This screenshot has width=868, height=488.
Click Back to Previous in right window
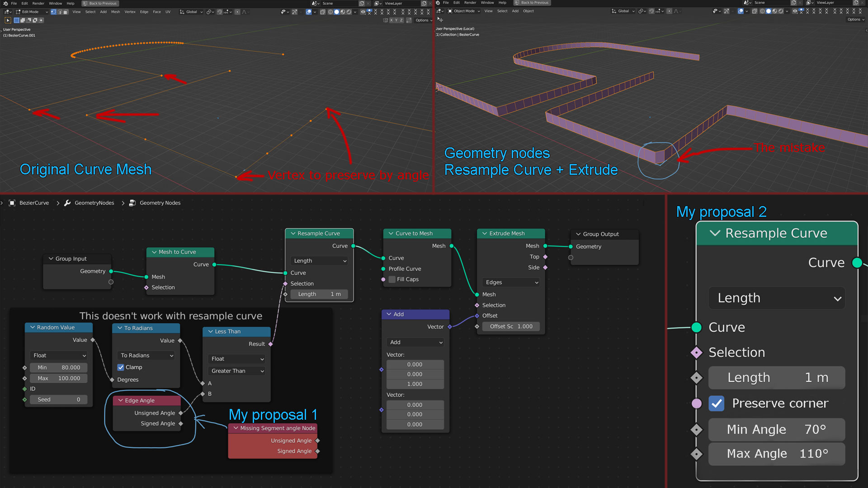(x=532, y=3)
